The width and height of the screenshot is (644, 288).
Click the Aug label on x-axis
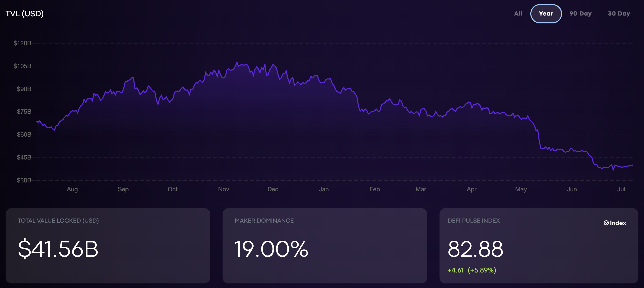(72, 189)
